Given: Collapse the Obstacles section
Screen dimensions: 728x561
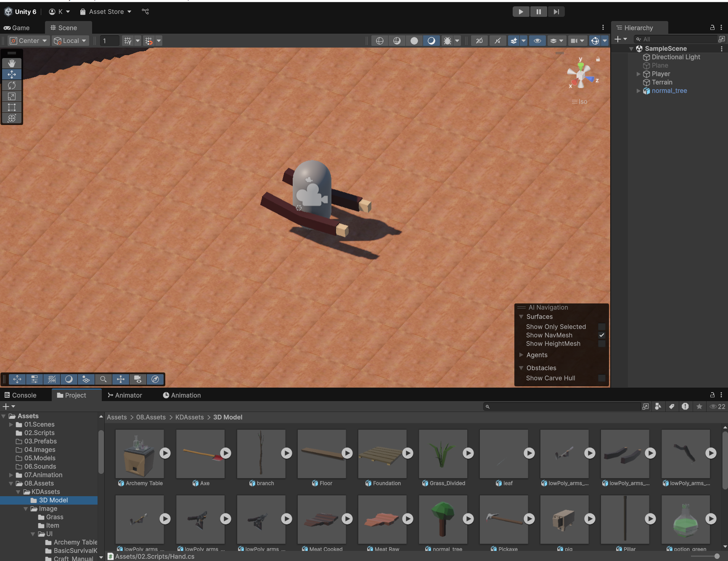Looking at the screenshot, I should click(522, 368).
